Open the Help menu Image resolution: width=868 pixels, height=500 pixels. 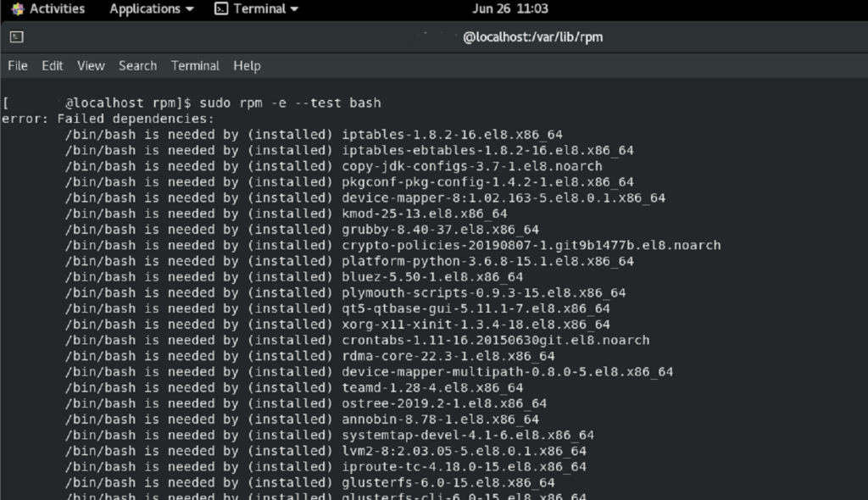point(247,65)
